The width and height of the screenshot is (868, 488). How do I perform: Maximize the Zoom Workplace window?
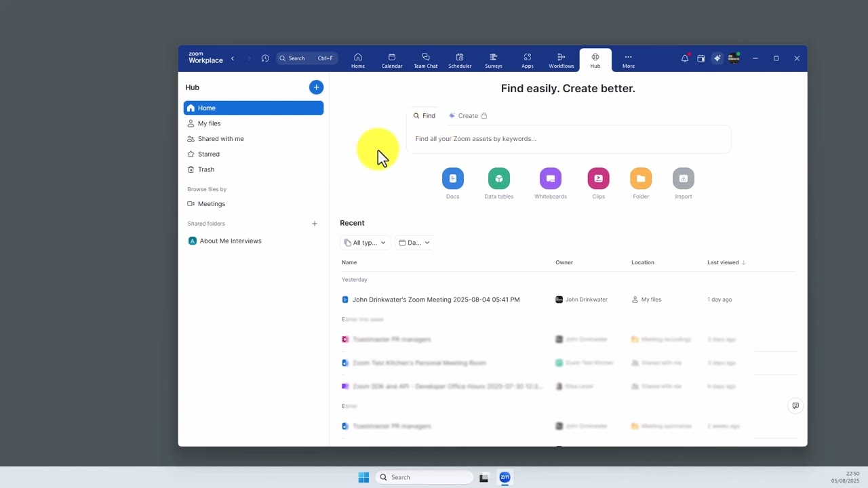[776, 58]
